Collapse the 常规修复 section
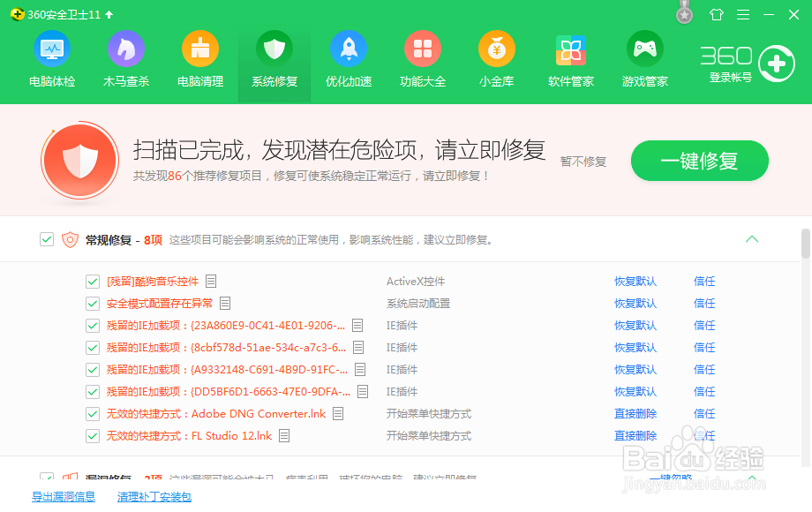 (x=752, y=239)
